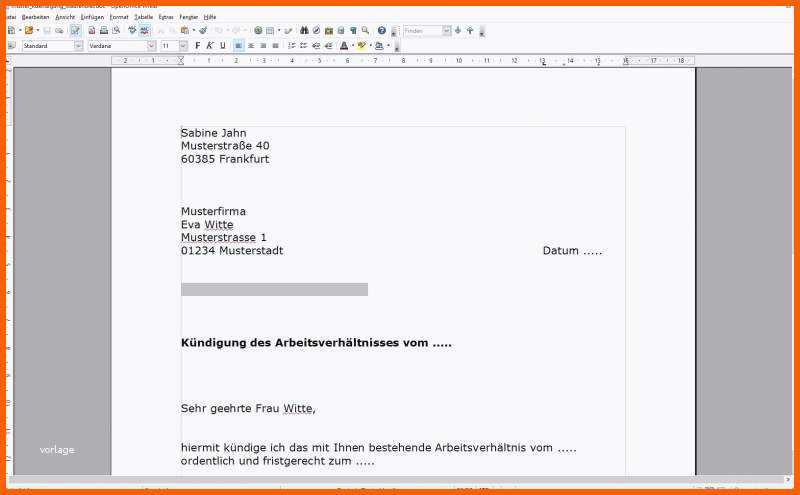Toggle numbered list icon

pyautogui.click(x=291, y=46)
